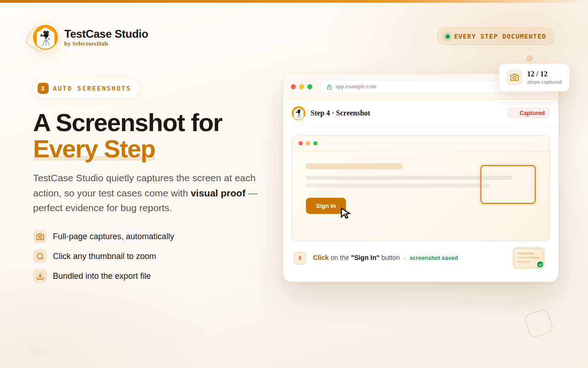
Task: Click the orange Every Step headline
Action: [x=94, y=149]
